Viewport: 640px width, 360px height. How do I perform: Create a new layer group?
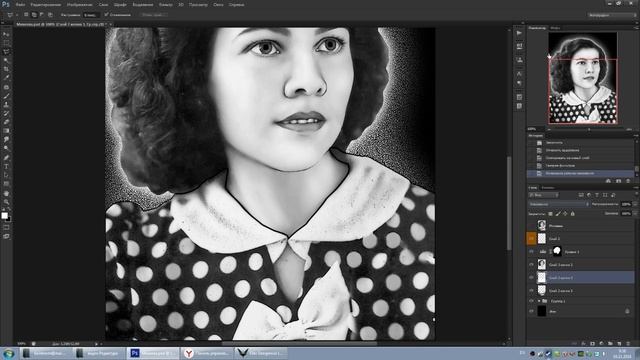pyautogui.click(x=610, y=344)
